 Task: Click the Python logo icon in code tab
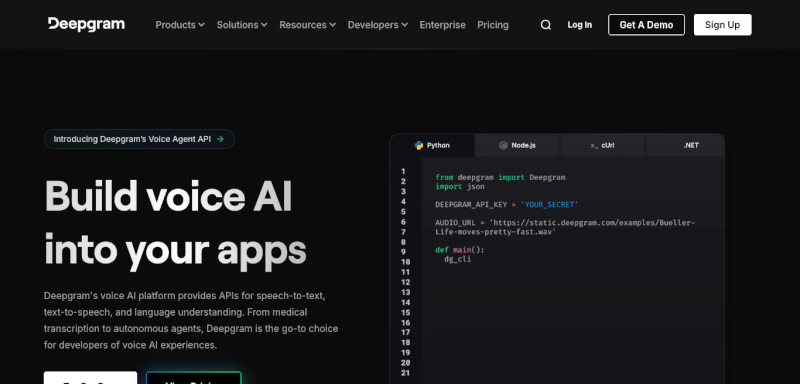click(419, 145)
